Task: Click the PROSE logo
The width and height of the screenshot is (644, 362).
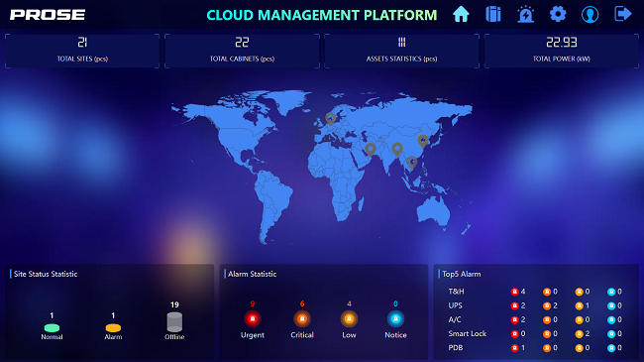Action: (48, 15)
